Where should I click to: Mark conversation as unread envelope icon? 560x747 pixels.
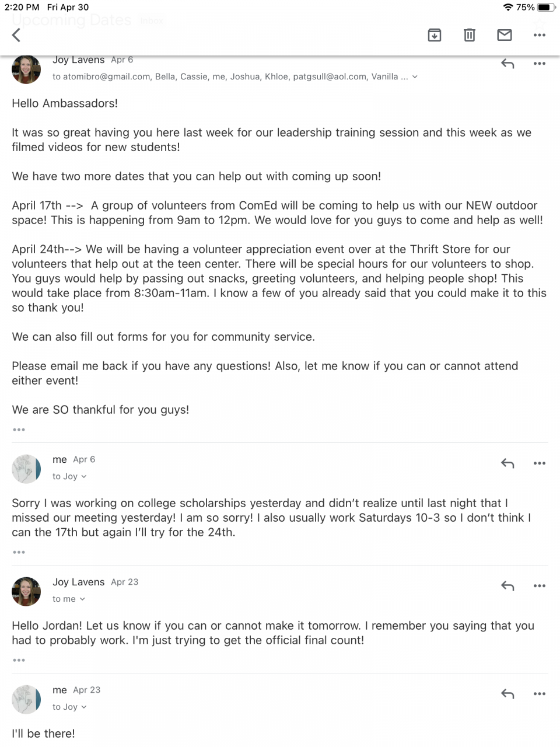coord(505,35)
